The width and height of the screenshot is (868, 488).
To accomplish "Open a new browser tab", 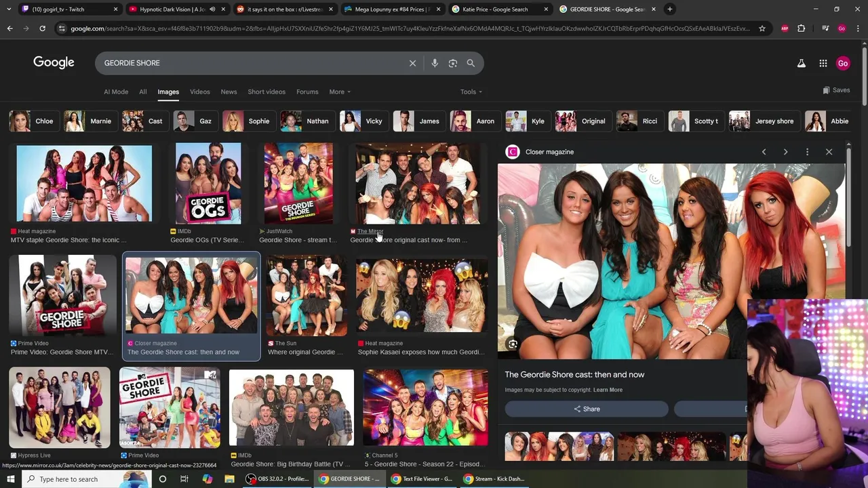I will 669,9.
